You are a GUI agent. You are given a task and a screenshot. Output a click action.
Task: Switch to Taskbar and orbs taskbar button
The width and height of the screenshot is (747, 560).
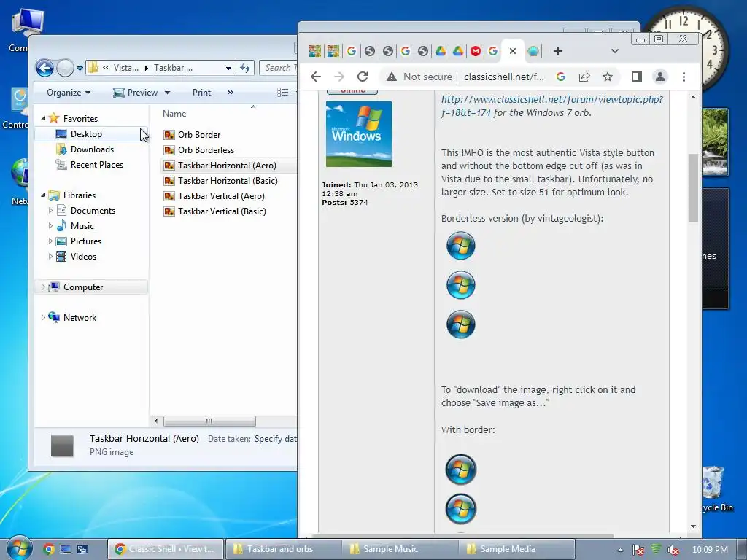click(284, 549)
